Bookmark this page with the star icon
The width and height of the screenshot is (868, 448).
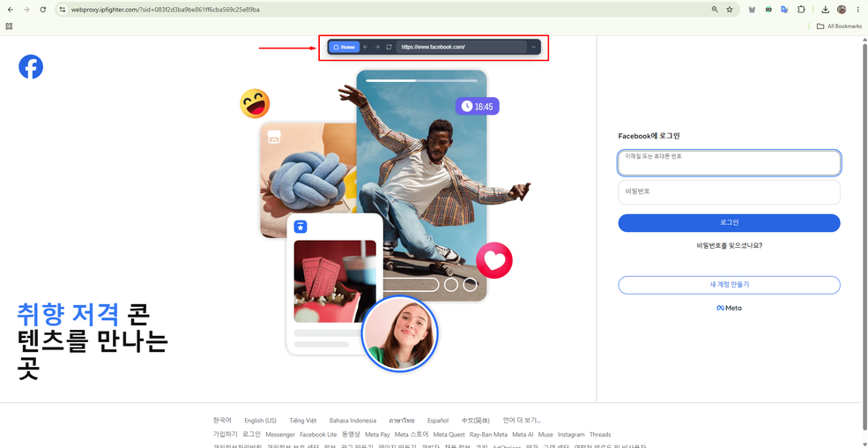point(730,10)
